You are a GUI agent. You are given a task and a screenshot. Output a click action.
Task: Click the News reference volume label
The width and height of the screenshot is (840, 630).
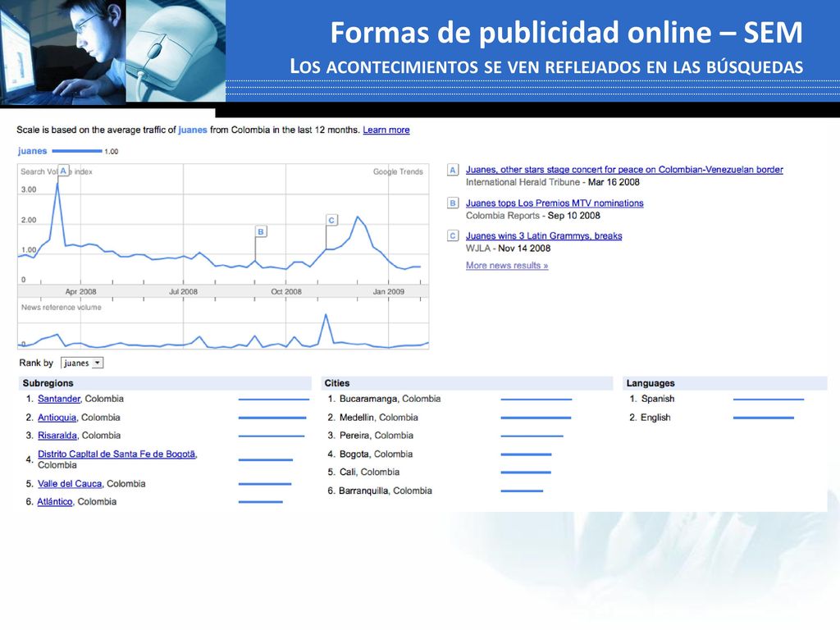tap(61, 307)
